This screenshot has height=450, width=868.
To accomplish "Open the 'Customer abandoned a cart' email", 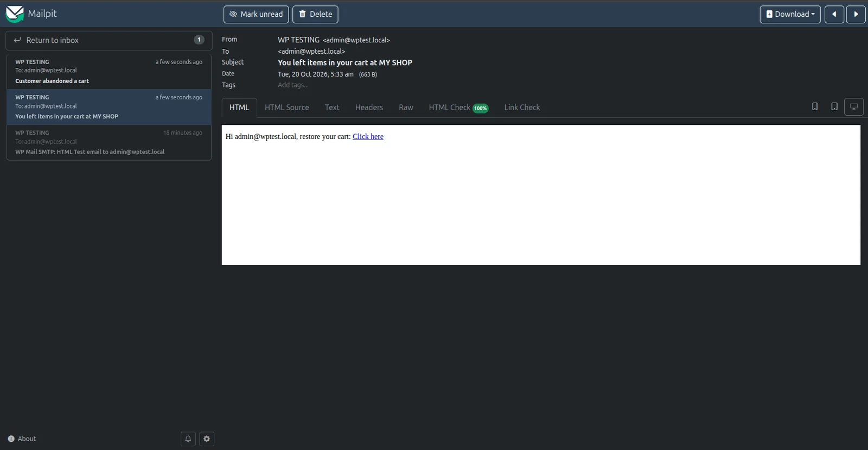I will coord(108,71).
